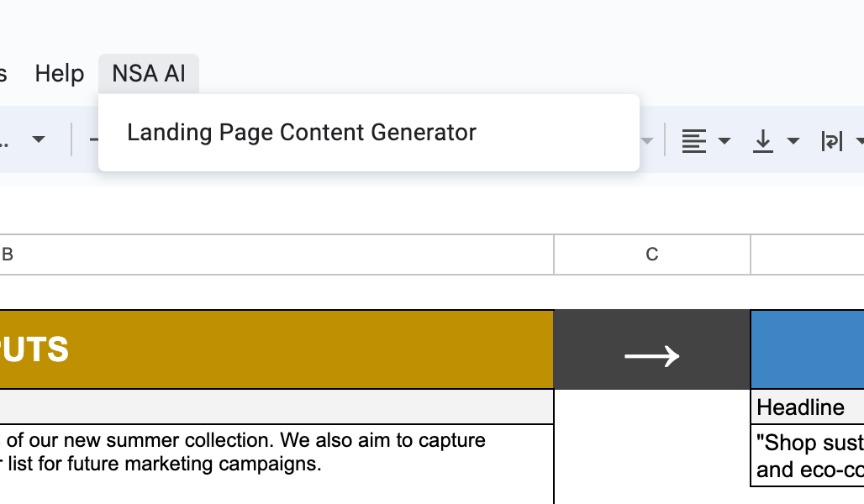Click the vertical align icon

(762, 141)
